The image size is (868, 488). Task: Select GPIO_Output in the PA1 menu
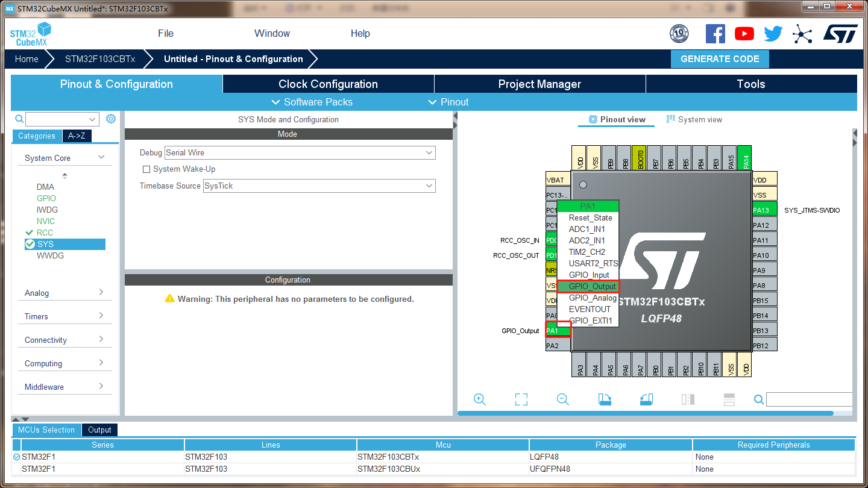coord(588,287)
